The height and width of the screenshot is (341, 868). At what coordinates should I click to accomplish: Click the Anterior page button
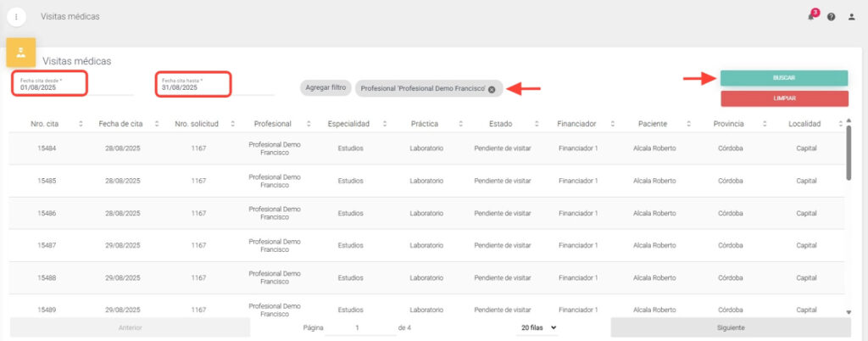(x=130, y=327)
